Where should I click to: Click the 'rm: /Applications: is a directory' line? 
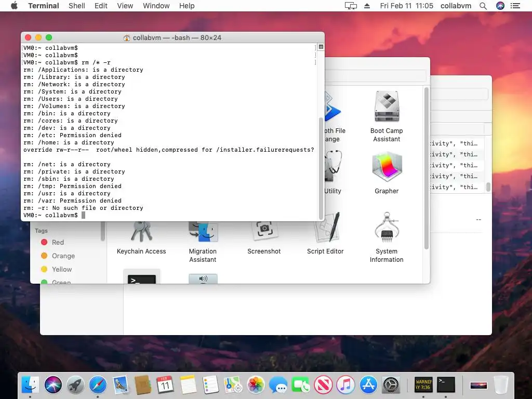pyautogui.click(x=83, y=70)
